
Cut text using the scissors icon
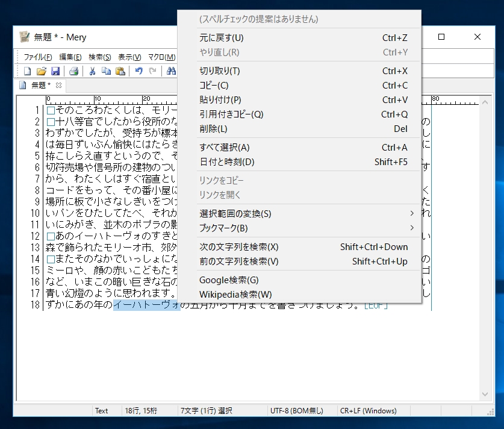pos(93,70)
